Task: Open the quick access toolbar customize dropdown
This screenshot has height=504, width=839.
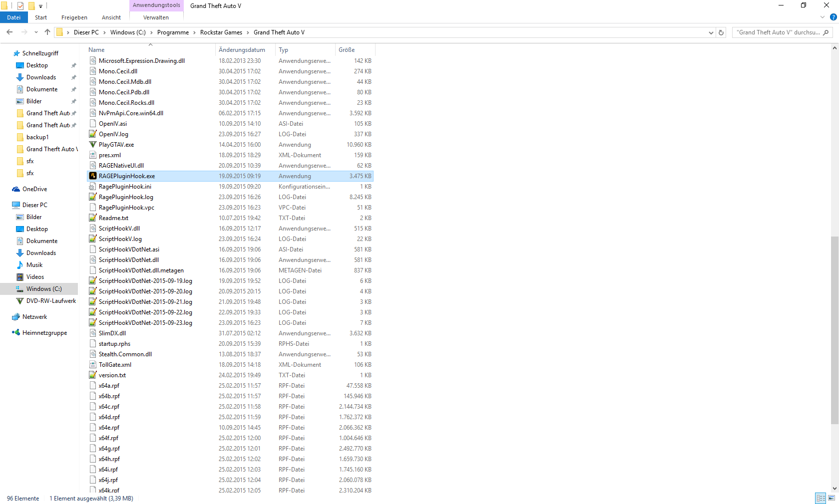Action: click(x=41, y=6)
